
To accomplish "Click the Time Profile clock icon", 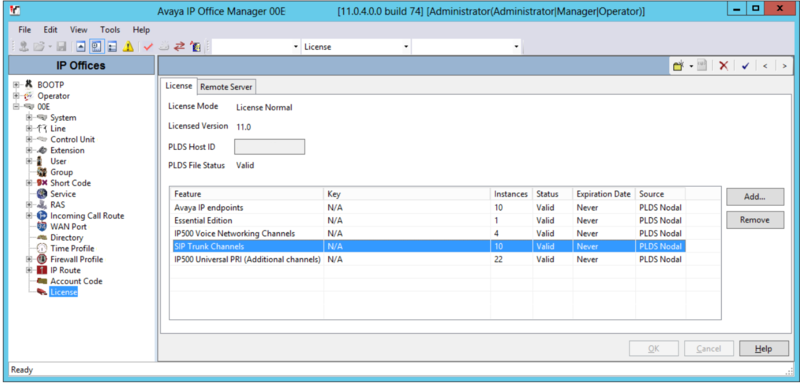I will (x=42, y=248).
